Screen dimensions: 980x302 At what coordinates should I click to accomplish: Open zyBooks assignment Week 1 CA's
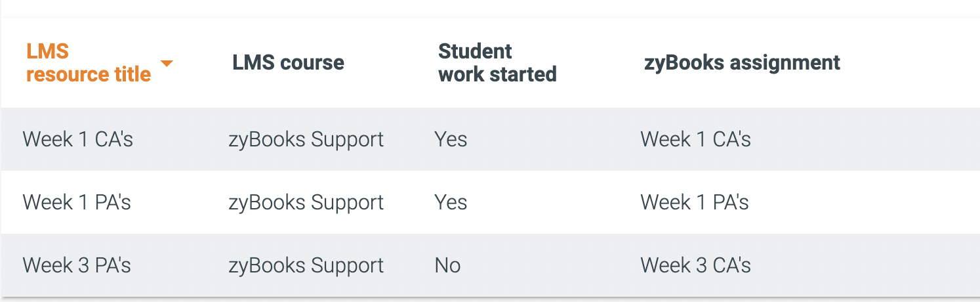696,139
